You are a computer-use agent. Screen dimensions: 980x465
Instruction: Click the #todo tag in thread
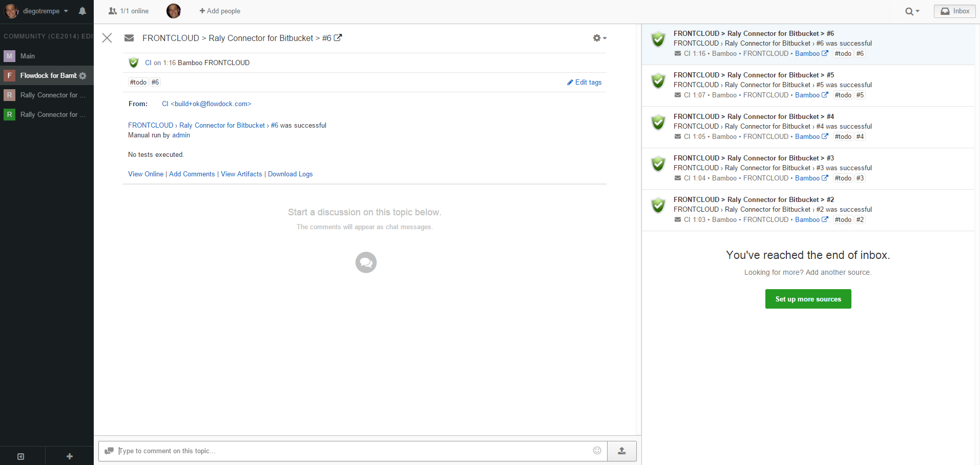click(138, 82)
